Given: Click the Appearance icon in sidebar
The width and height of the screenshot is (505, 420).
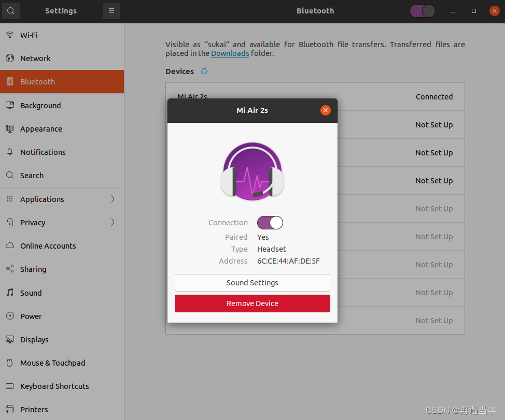Looking at the screenshot, I should (10, 128).
